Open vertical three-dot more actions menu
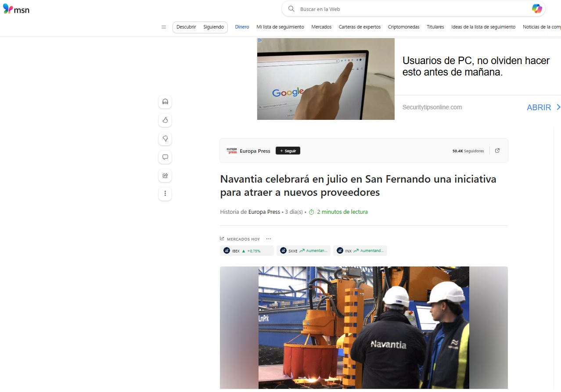Viewport: 561px width, 392px height. [165, 194]
